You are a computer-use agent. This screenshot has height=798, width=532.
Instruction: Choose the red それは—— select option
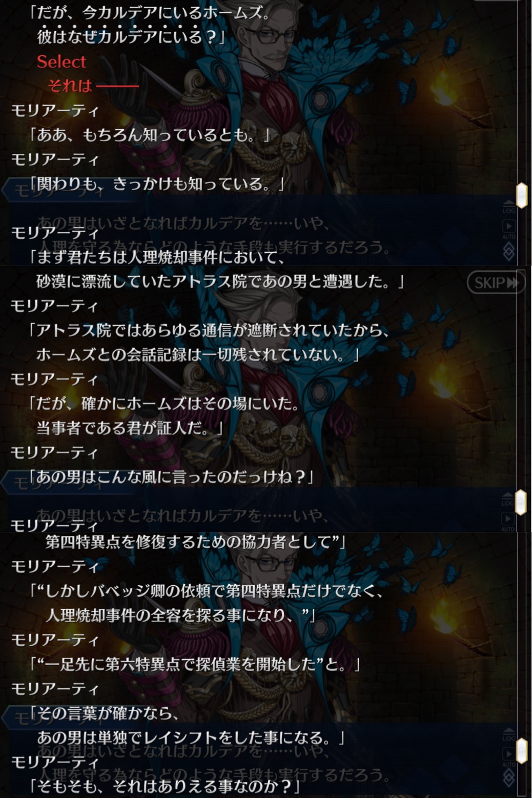tap(93, 85)
